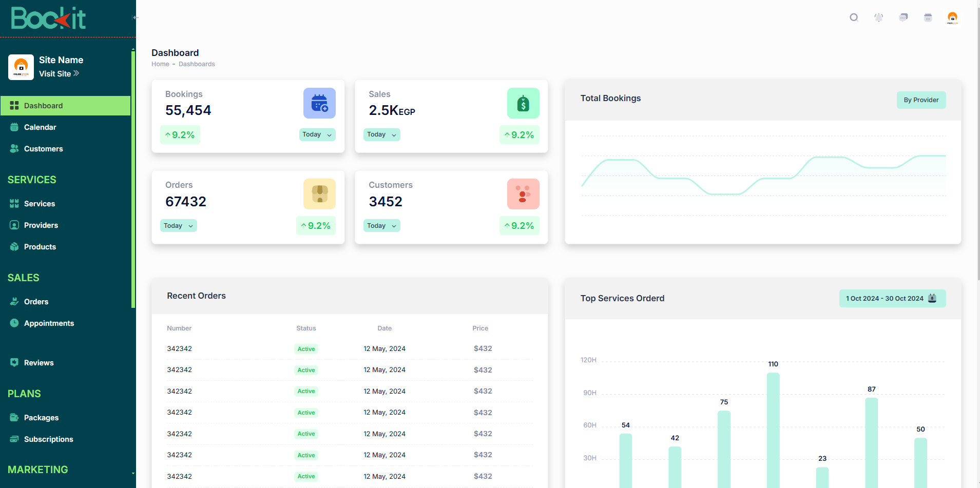Open the search icon in the top bar
Image resolution: width=980 pixels, height=488 pixels.
pyautogui.click(x=854, y=17)
